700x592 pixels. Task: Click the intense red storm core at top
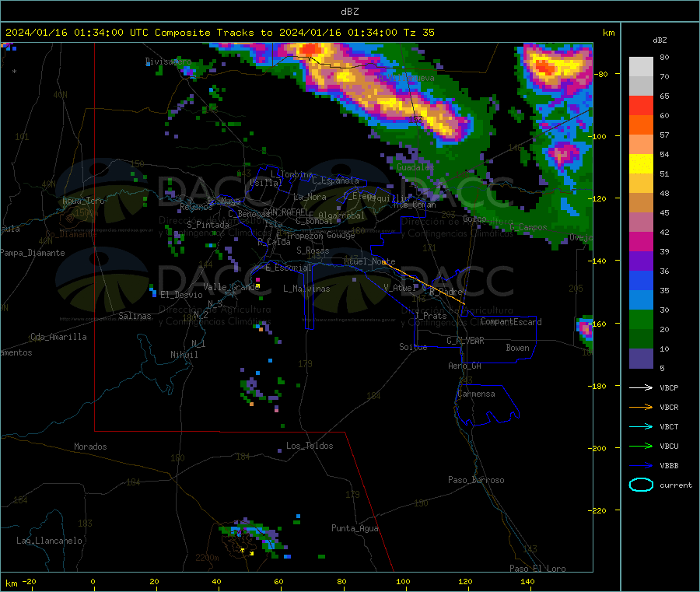310,48
